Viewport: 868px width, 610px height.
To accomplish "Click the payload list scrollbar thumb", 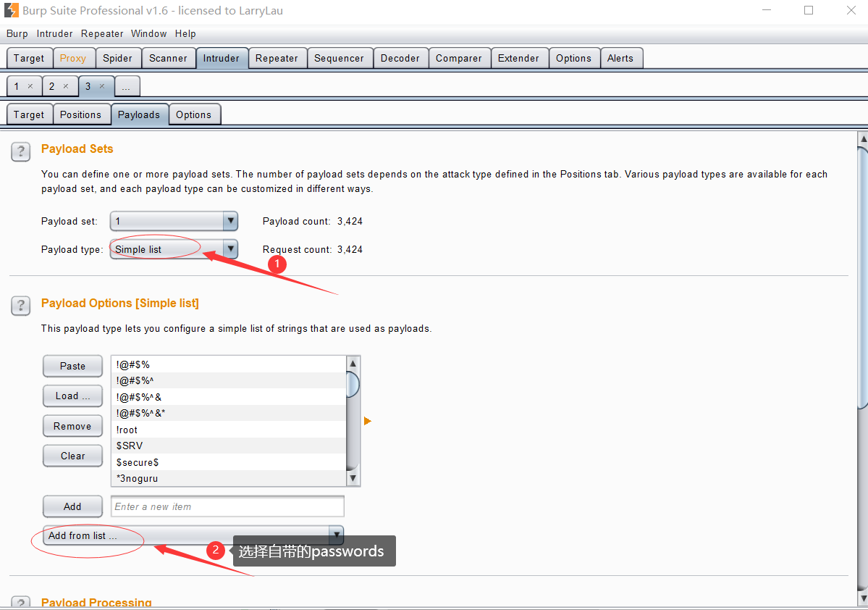I will click(x=353, y=385).
